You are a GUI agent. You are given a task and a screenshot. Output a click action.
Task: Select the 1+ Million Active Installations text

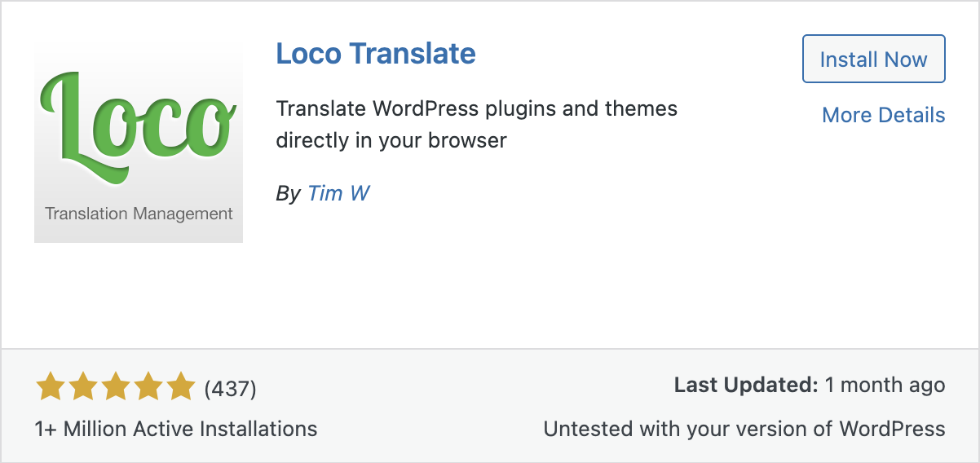176,429
